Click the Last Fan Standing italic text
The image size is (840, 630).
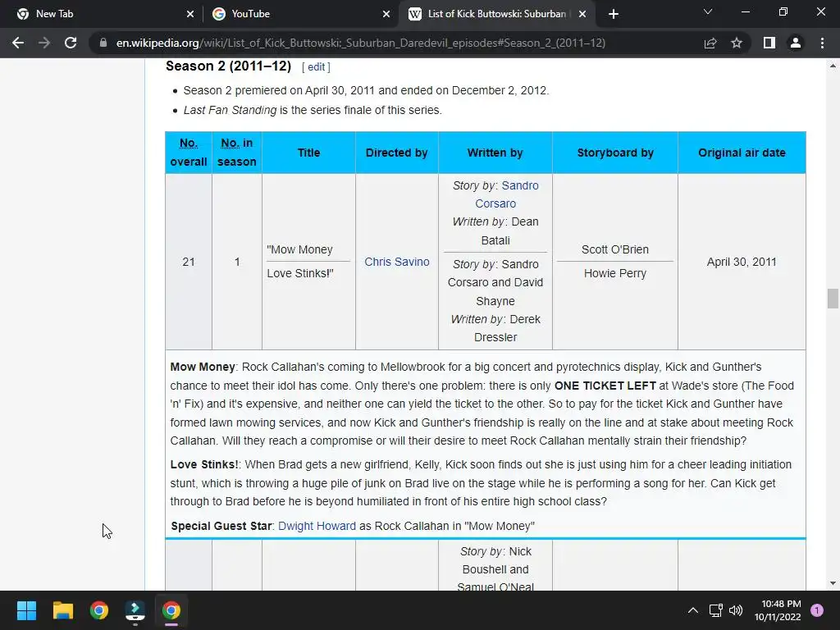click(230, 110)
